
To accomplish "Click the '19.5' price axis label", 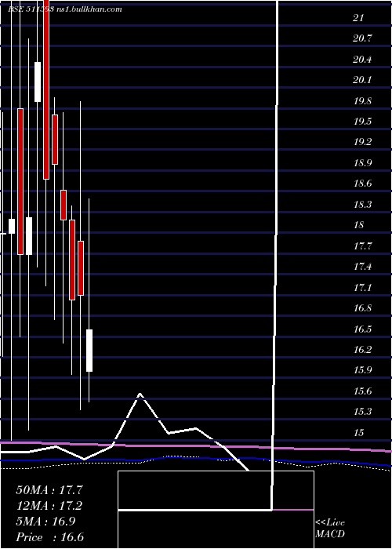I will 362,122.
